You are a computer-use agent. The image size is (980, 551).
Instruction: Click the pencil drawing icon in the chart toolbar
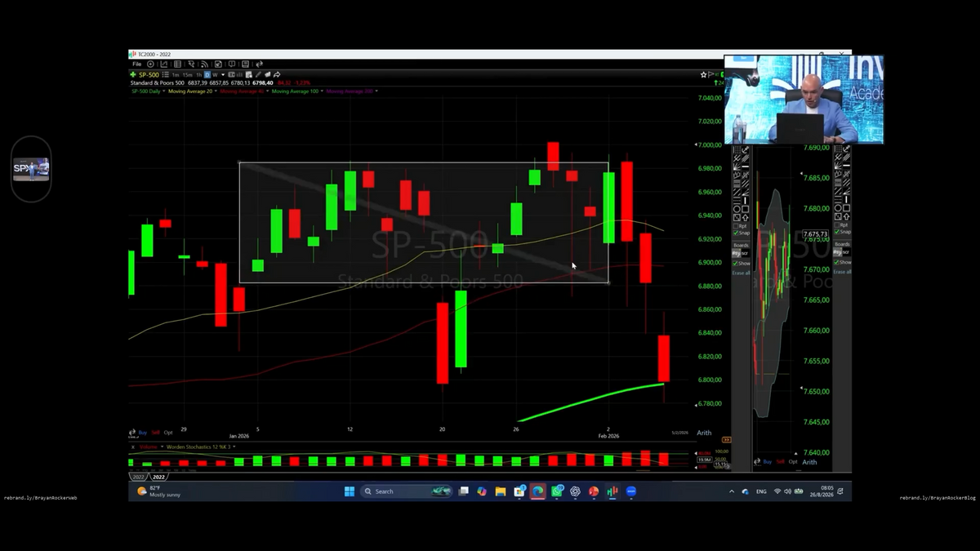[x=259, y=74]
